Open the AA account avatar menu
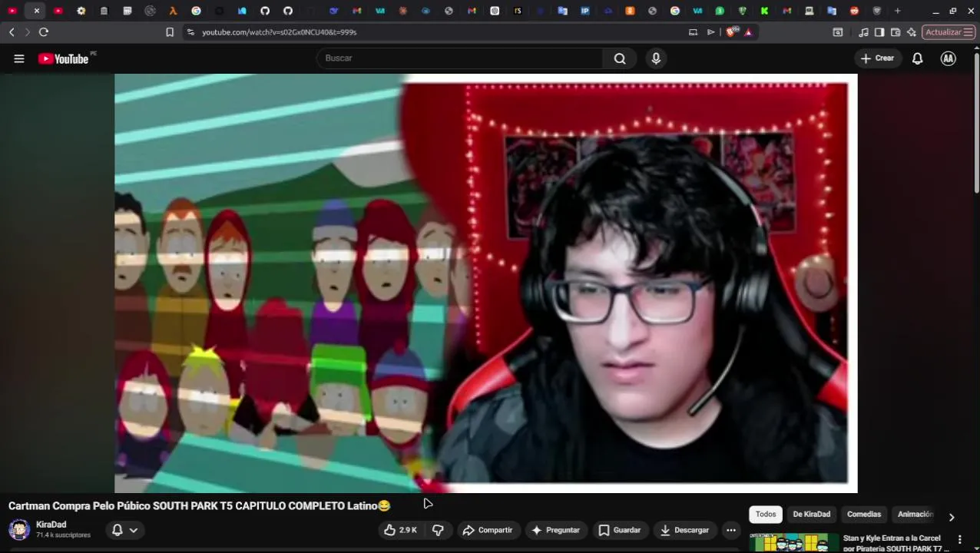Viewport: 980px width, 553px height. tap(949, 58)
